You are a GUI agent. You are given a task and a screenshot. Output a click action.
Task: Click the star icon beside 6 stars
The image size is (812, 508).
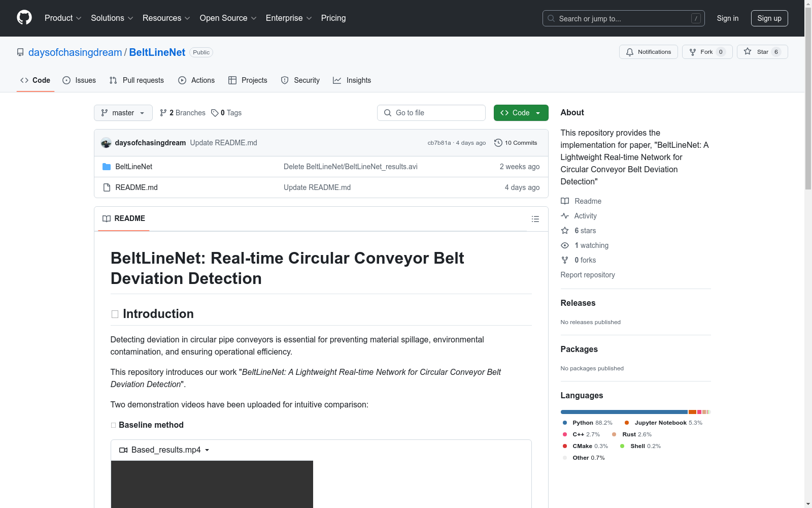(x=565, y=231)
